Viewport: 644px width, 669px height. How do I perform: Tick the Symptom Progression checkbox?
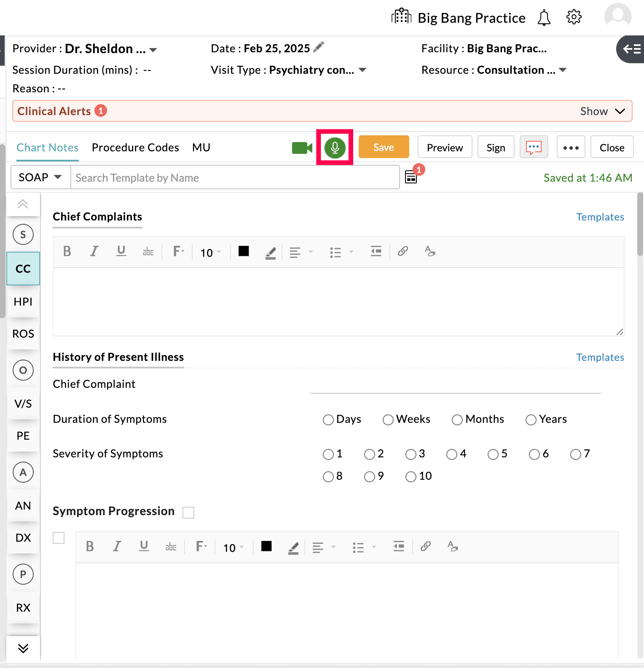coord(188,513)
